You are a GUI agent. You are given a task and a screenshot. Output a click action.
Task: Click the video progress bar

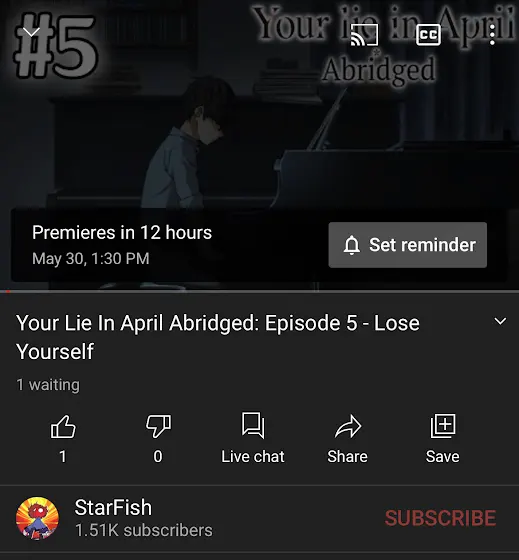(x=259, y=291)
